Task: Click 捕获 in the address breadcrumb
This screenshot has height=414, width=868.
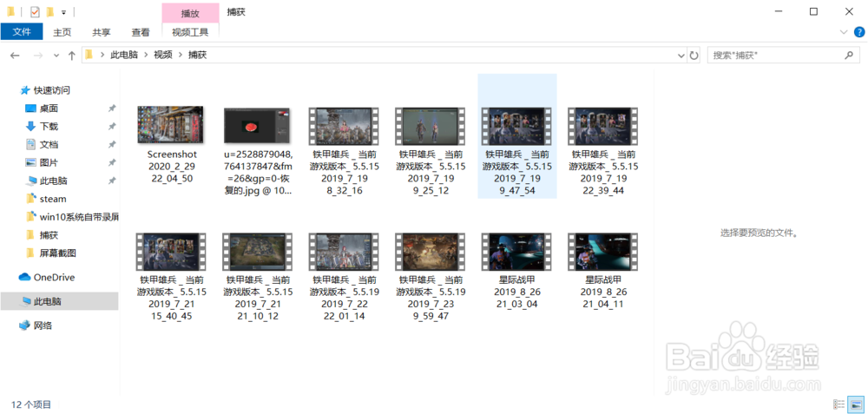Action: coord(198,56)
